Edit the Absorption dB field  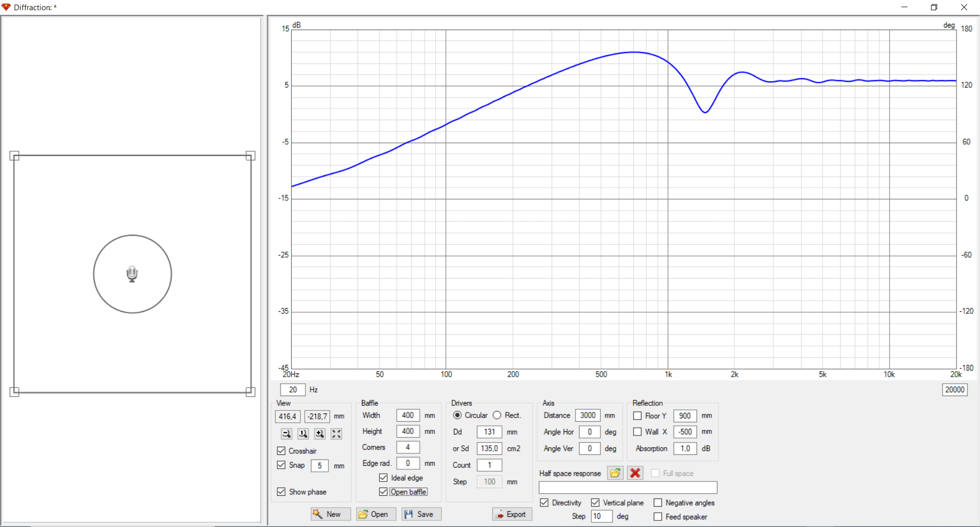(685, 448)
